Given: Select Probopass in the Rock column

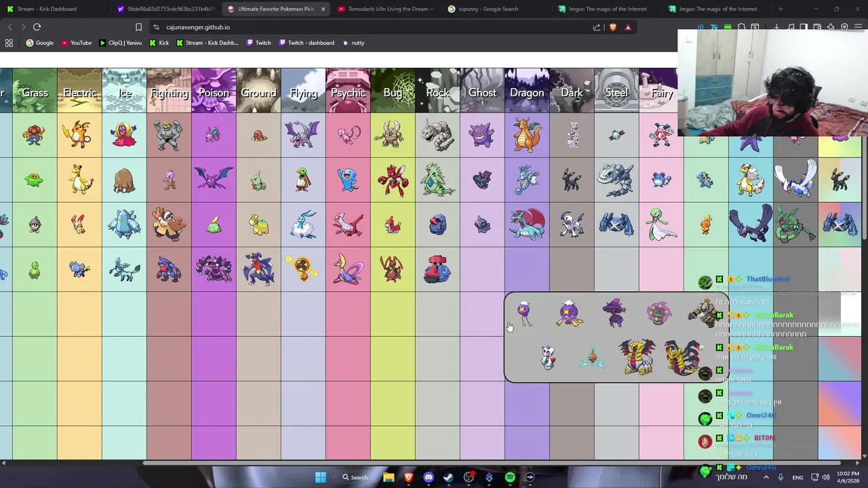Looking at the screenshot, I should point(437,269).
